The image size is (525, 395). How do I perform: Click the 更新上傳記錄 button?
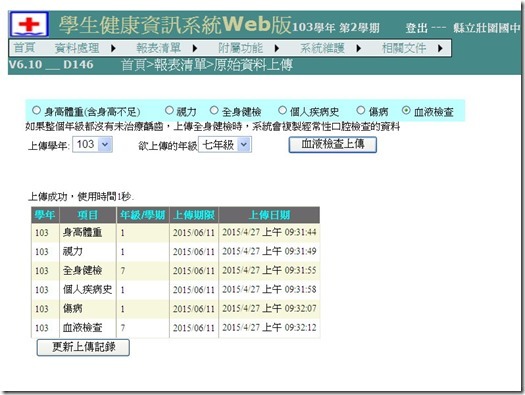[x=83, y=347]
